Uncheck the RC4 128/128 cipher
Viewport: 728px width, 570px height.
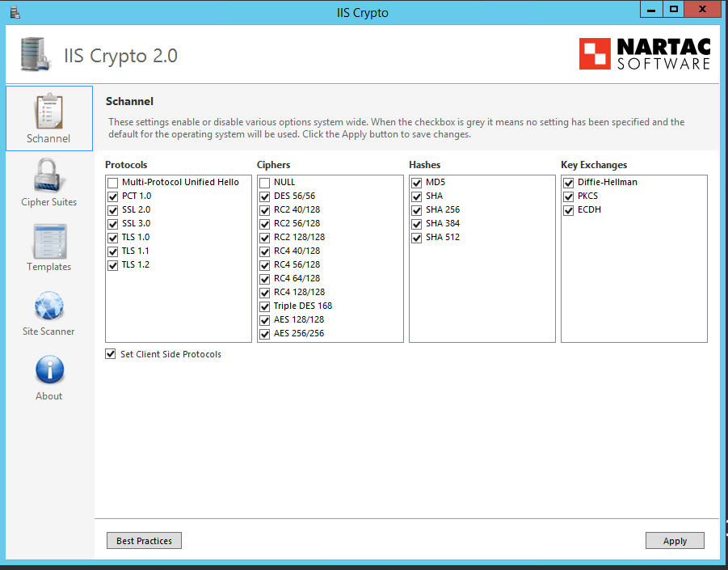click(x=264, y=293)
